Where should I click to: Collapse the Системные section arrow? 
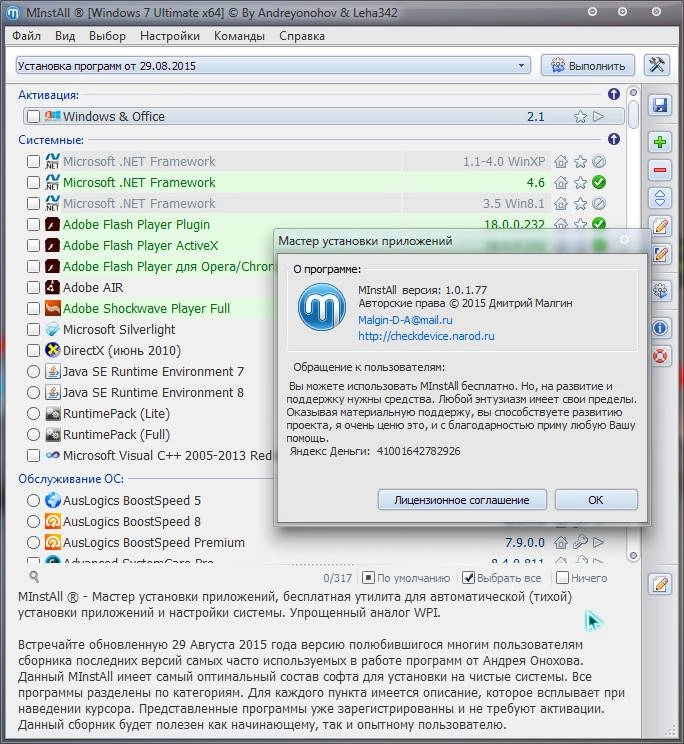tap(614, 139)
